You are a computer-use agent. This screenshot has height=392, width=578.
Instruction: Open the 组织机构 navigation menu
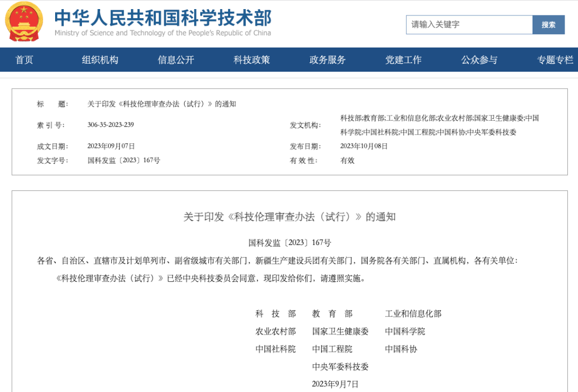click(x=100, y=60)
